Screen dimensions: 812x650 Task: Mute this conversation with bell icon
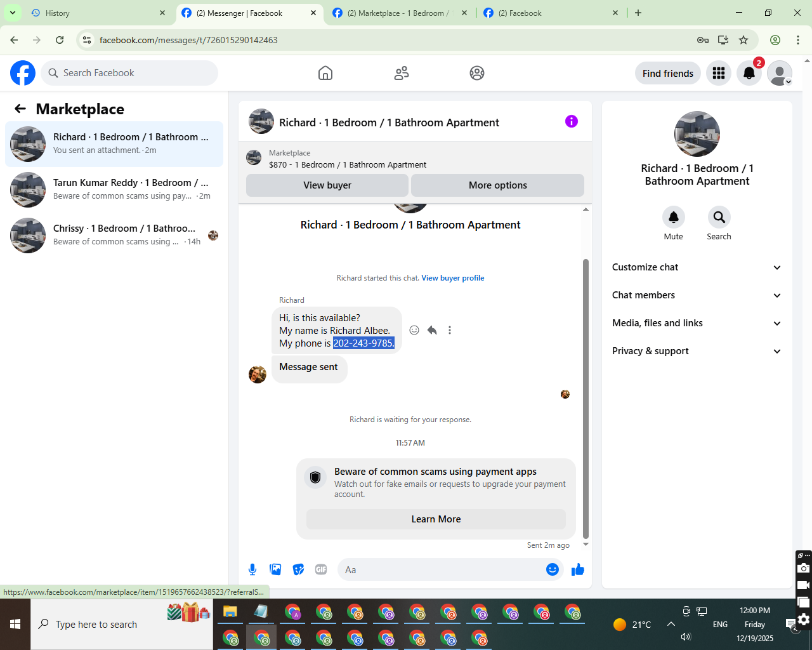click(x=674, y=217)
